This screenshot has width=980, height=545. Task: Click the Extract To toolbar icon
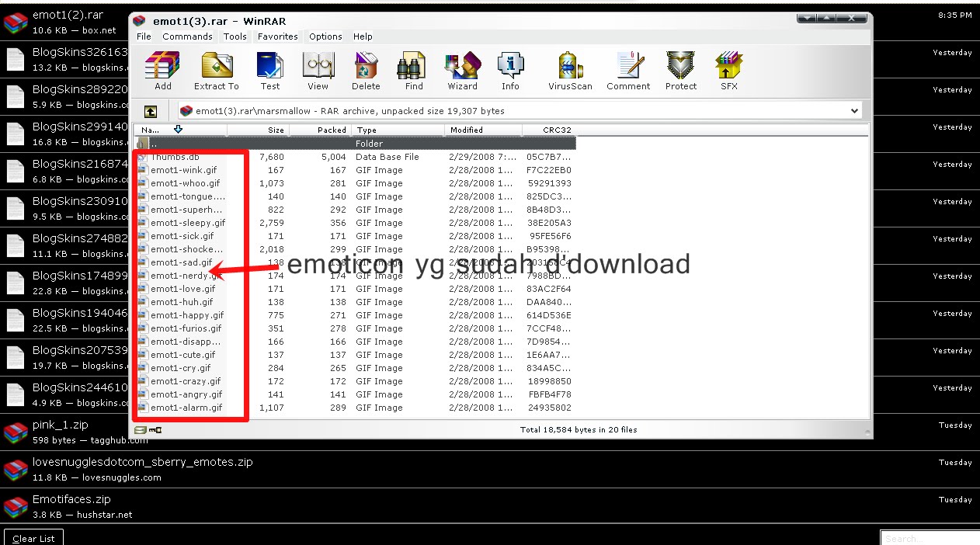pos(217,71)
